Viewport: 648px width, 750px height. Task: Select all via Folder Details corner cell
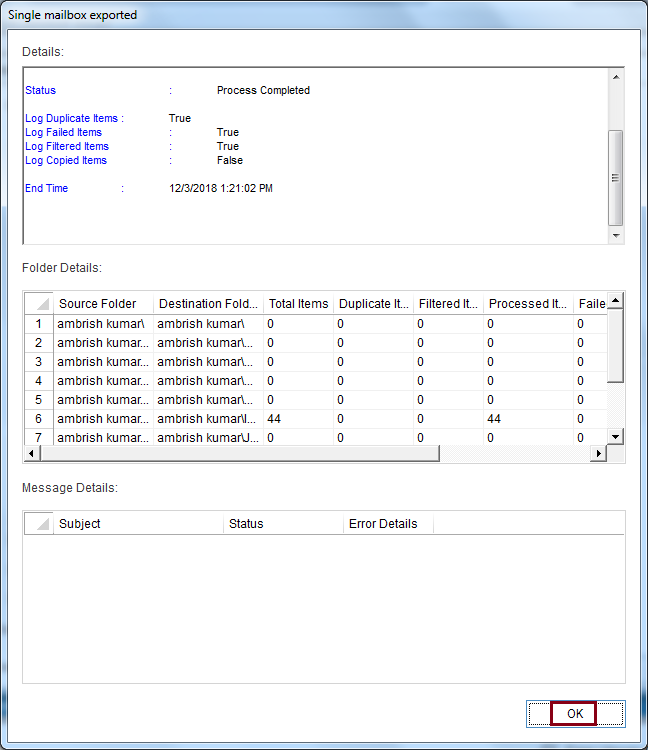point(39,304)
